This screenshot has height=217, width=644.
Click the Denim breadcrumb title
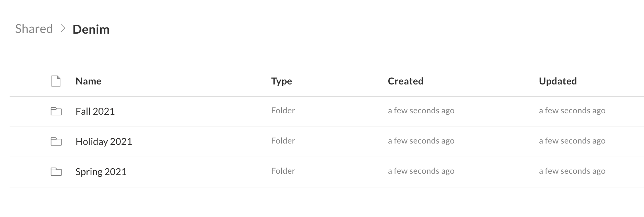[x=91, y=29]
